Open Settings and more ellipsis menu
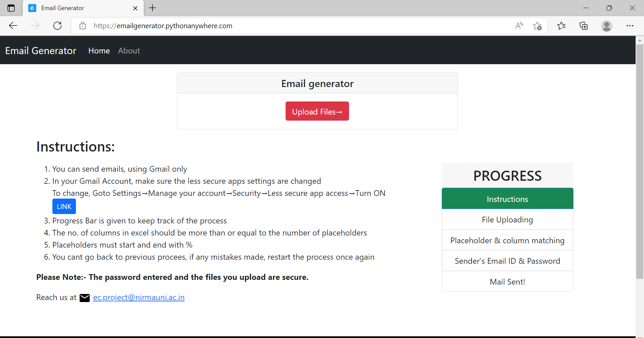This screenshot has width=644, height=338. coord(630,26)
